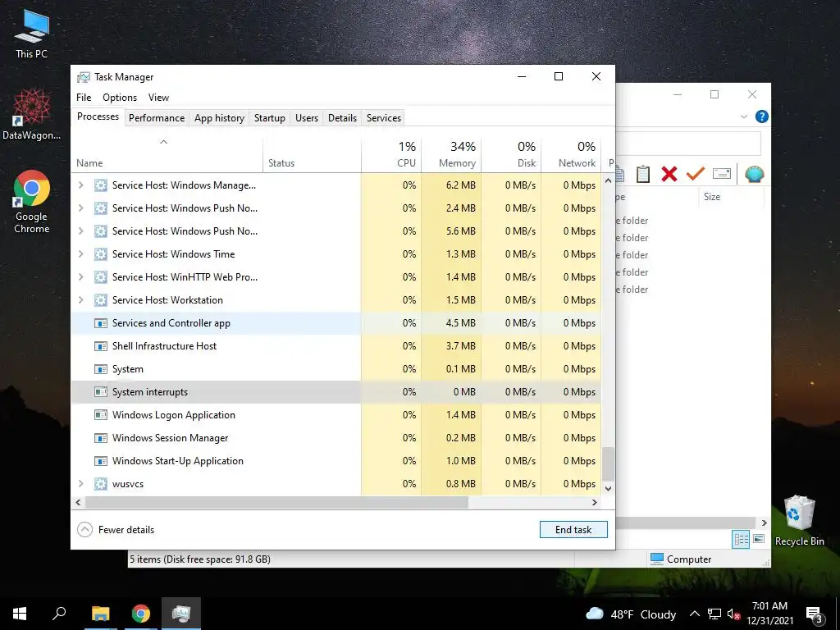The image size is (840, 630).
Task: Click the muted volume tray icon
Action: tap(733, 614)
